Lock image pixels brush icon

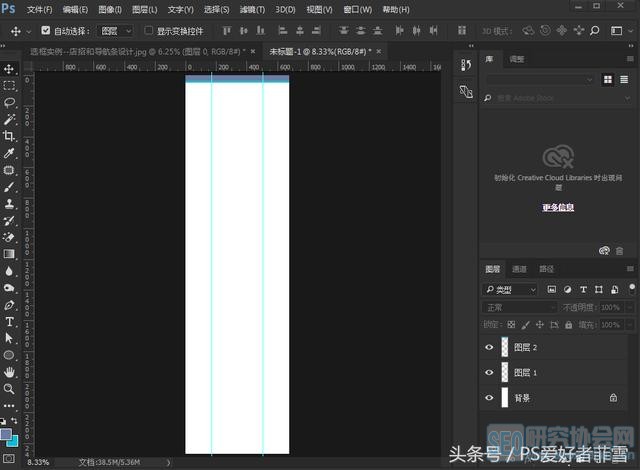pos(525,325)
